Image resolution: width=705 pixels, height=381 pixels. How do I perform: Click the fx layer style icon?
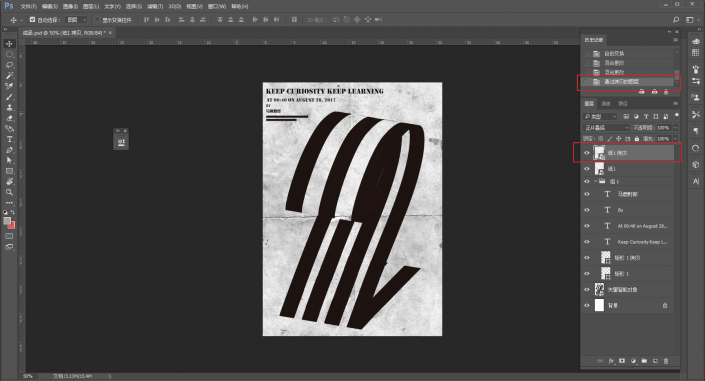(x=611, y=361)
